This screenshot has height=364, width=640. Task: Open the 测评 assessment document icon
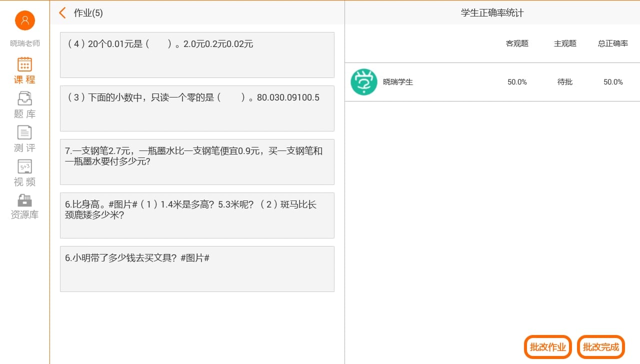coord(24,132)
